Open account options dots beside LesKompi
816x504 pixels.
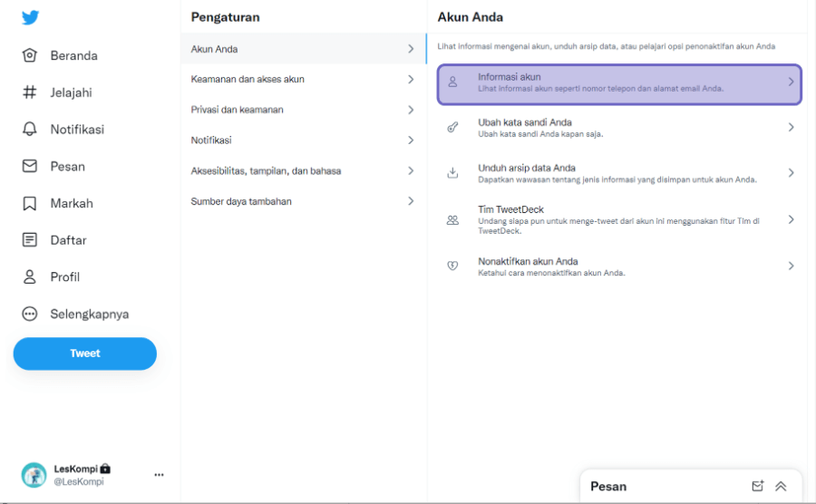click(x=160, y=474)
